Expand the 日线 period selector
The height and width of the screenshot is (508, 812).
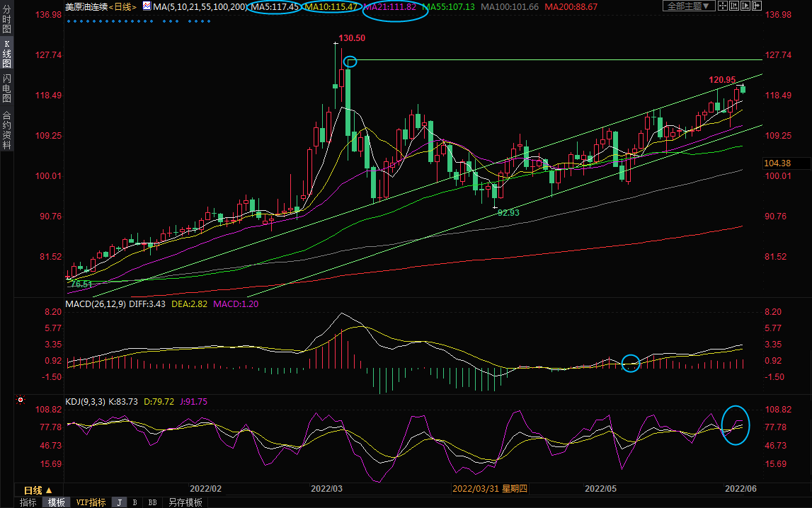[x=38, y=490]
